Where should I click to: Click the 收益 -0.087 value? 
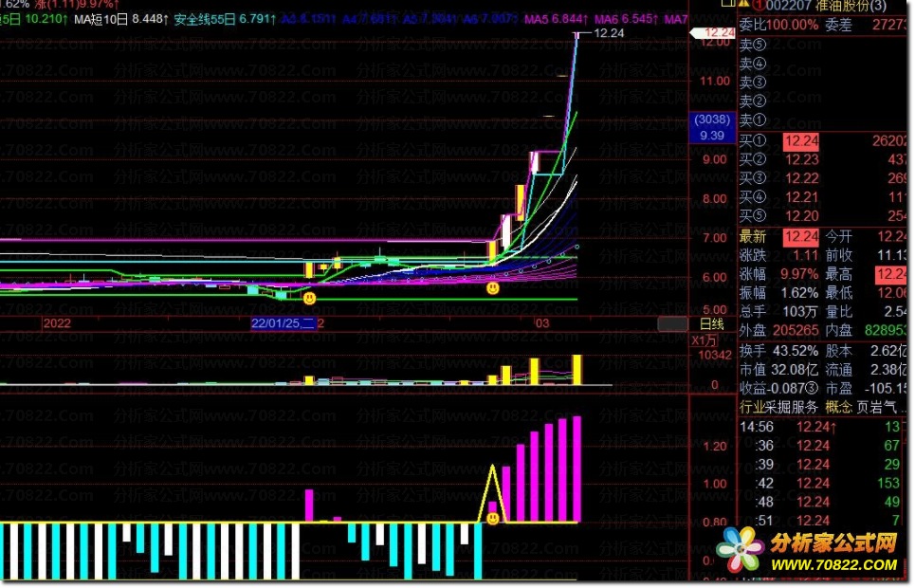point(788,388)
